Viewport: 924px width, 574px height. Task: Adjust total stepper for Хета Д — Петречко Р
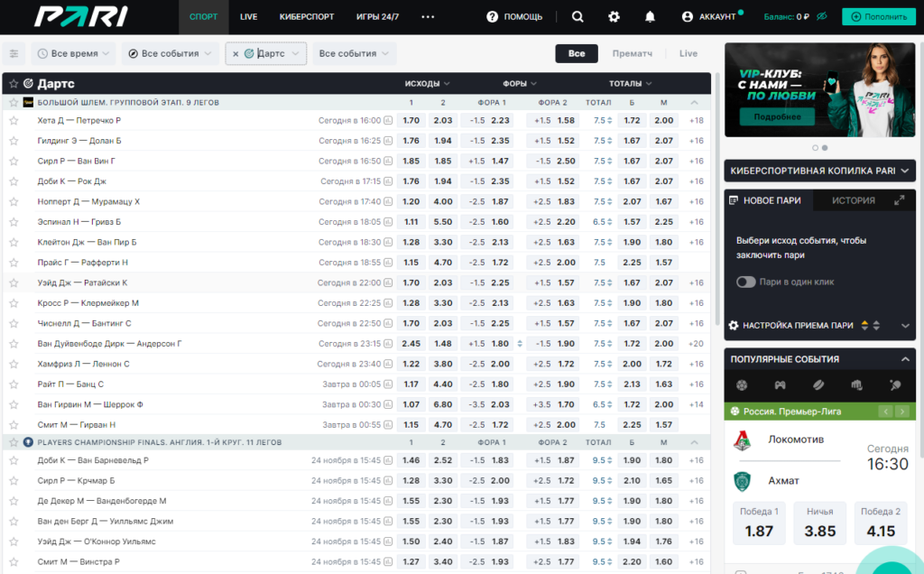point(609,120)
